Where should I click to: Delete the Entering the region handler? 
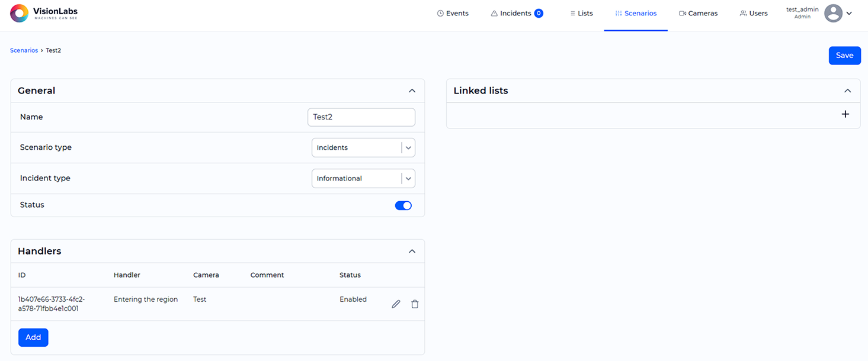[415, 304]
